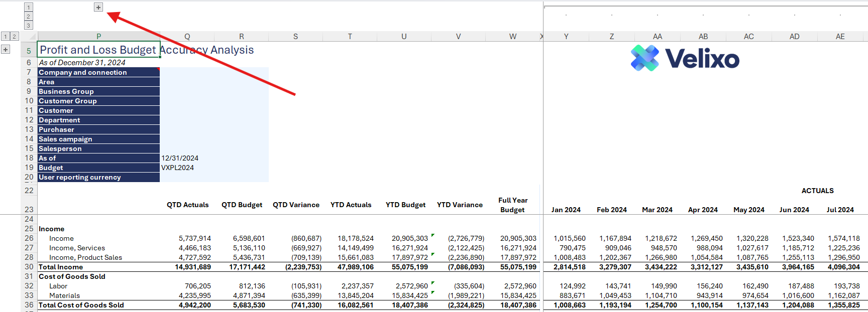
Task: Select column AA header
Action: pos(657,37)
